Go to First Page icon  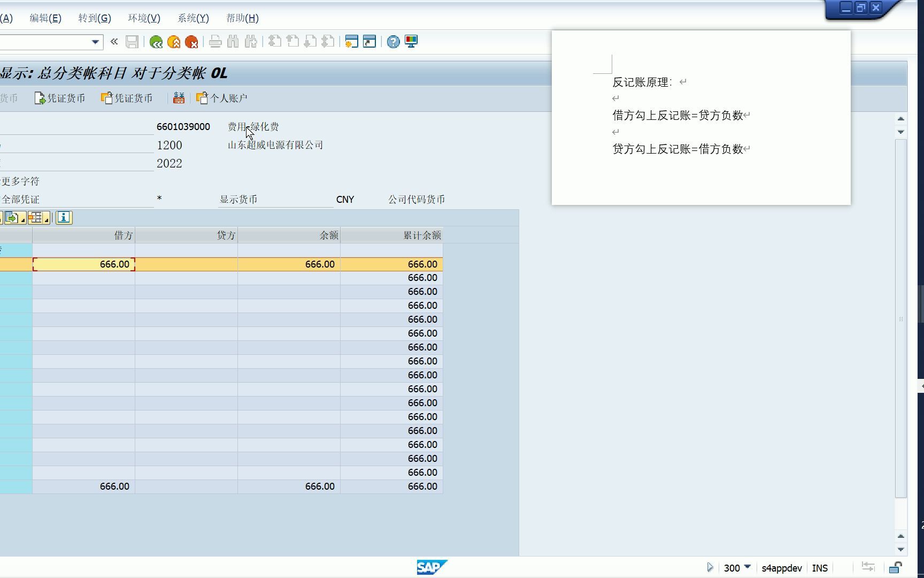275,42
